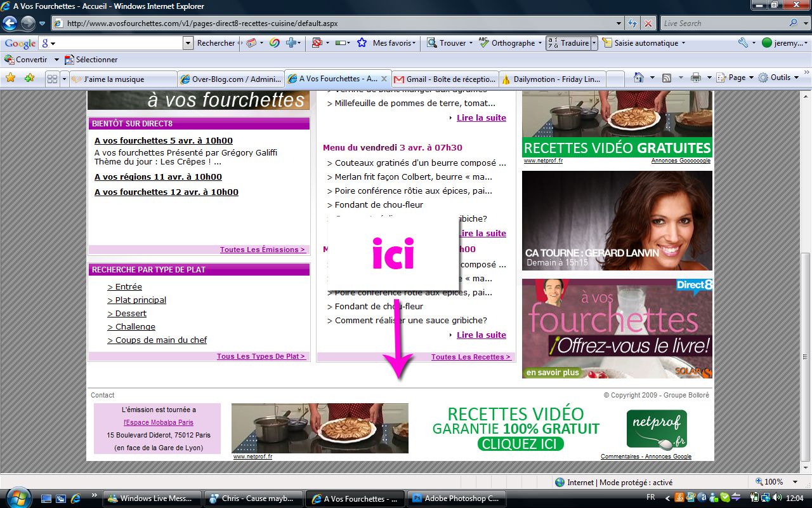Image resolution: width=812 pixels, height=508 pixels.
Task: Click the CLIQUEZ ICI green ad button
Action: (520, 444)
